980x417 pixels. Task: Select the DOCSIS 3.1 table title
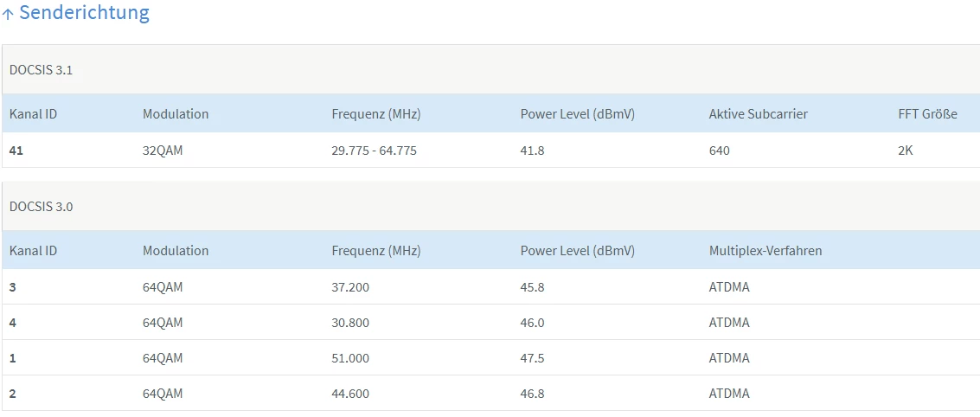coord(41,70)
